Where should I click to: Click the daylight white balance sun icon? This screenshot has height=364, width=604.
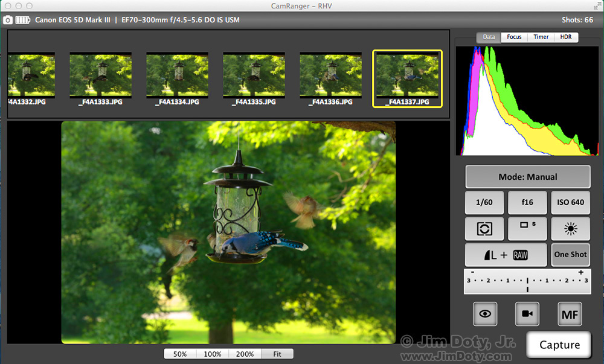click(570, 229)
